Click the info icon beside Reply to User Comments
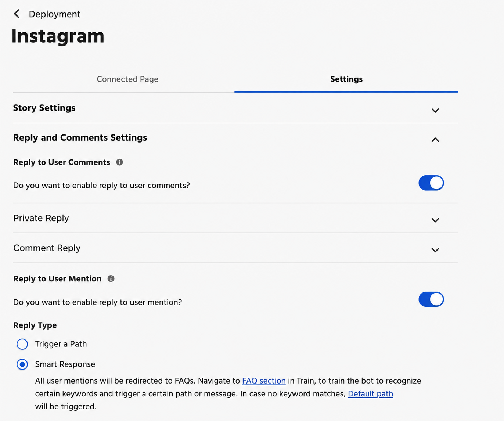 point(119,162)
